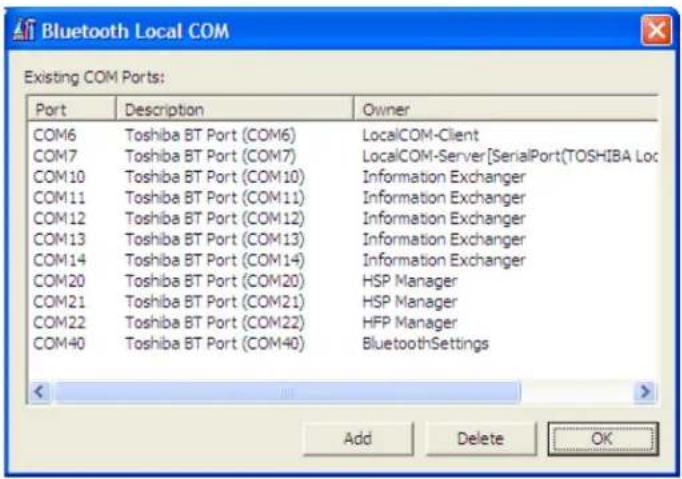The width and height of the screenshot is (682, 479).
Task: Click description Toshiba BT Port (COM6)
Action: (x=211, y=135)
